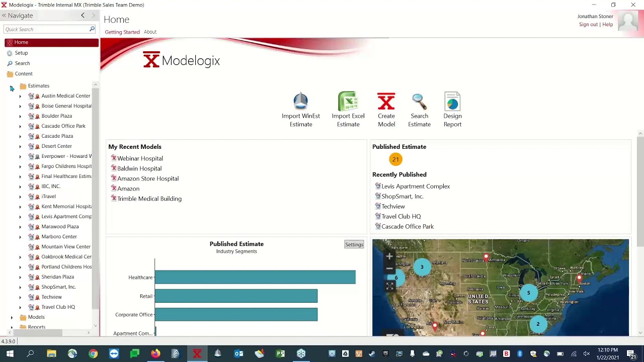Click the Help link
The width and height of the screenshot is (644, 362).
608,25
